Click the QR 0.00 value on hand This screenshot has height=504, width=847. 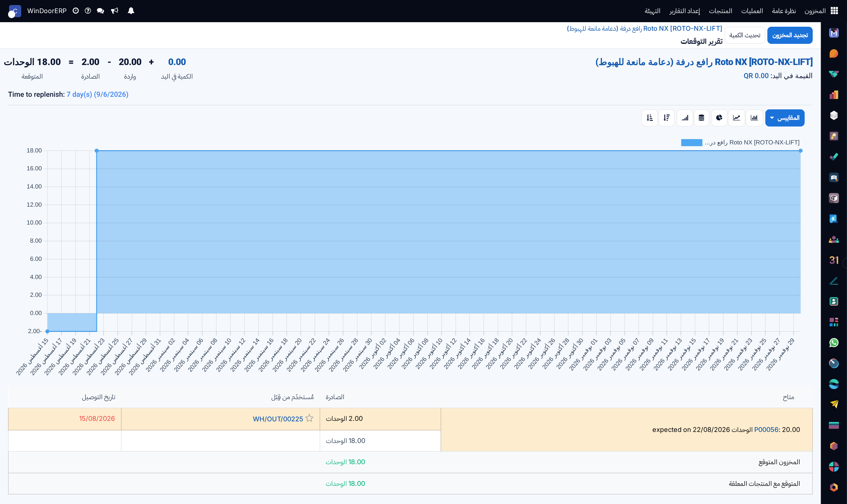[755, 76]
